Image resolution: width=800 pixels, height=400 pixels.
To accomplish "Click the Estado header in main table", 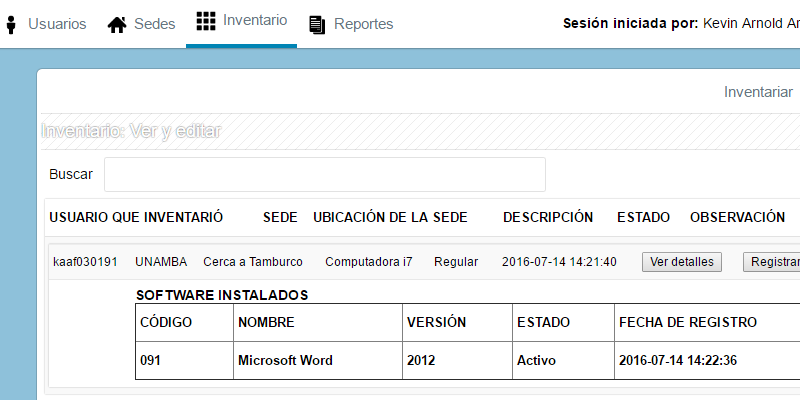I will tap(643, 217).
